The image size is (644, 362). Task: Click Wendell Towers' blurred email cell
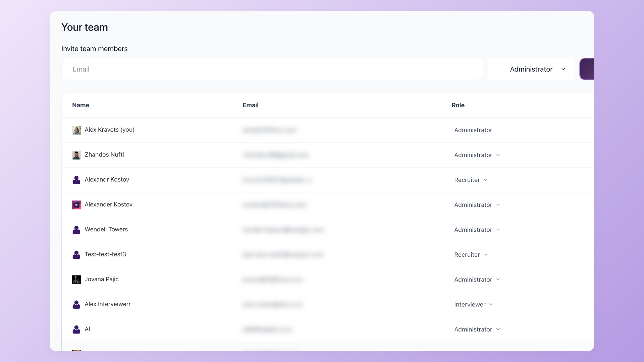(x=283, y=230)
